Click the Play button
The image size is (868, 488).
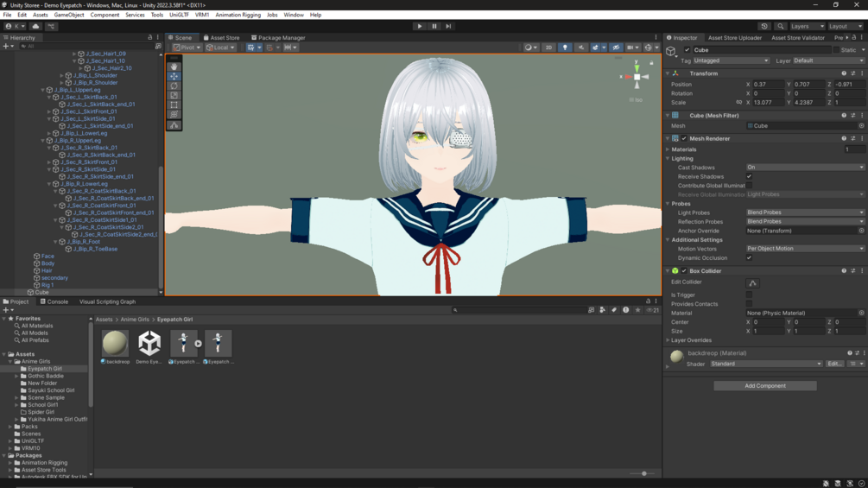[420, 26]
